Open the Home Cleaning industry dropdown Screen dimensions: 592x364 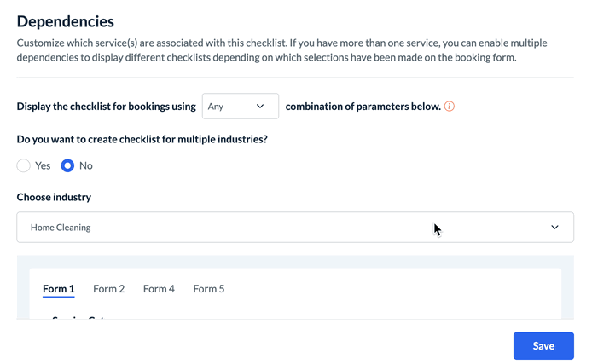click(294, 228)
